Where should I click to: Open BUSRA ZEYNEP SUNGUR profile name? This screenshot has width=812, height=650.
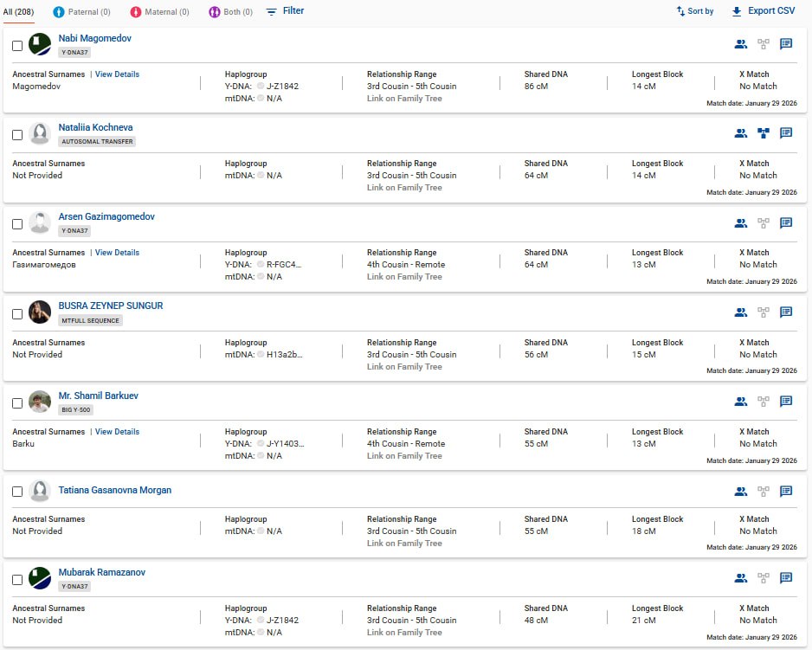point(110,306)
